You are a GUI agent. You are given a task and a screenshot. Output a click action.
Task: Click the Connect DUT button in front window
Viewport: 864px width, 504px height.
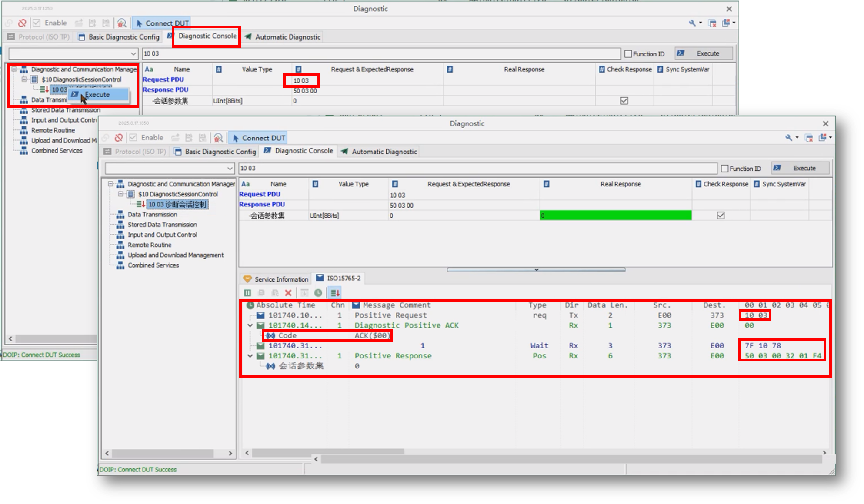259,138
